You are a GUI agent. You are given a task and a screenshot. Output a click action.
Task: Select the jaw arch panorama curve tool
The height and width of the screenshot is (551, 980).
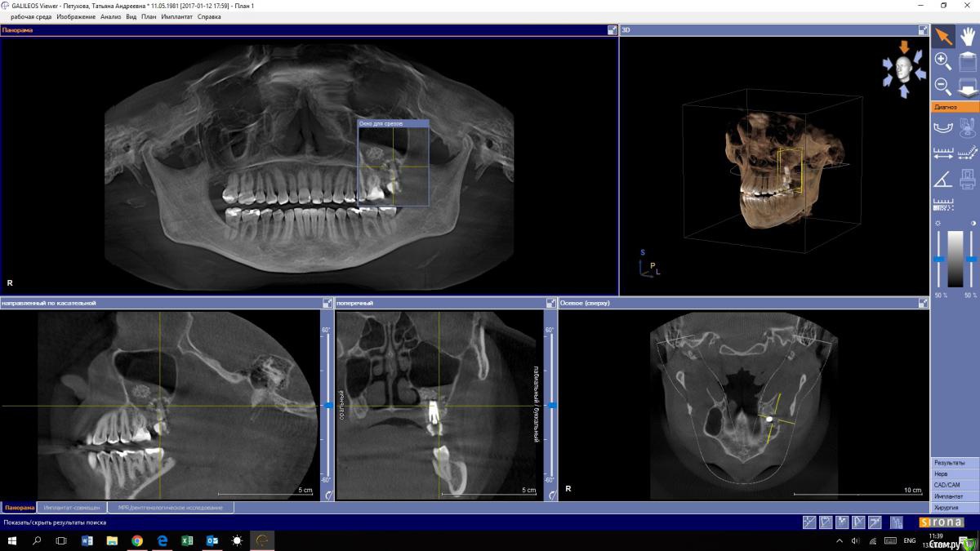coord(943,127)
